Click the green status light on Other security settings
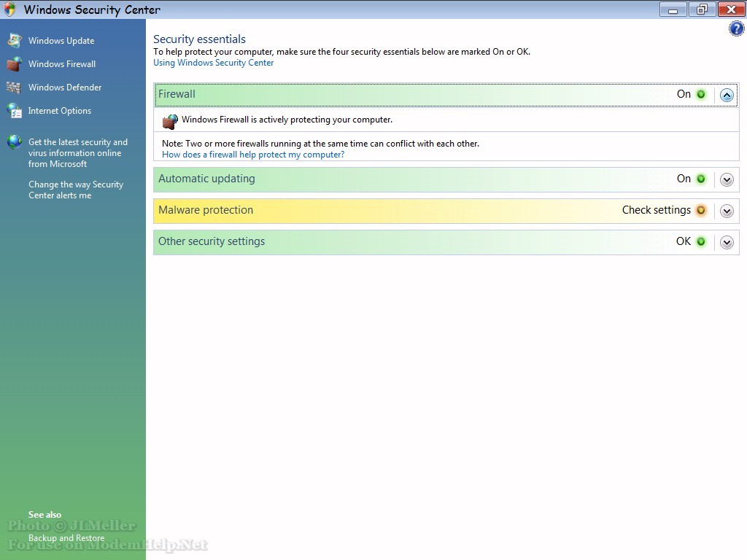This screenshot has height=560, width=747. pyautogui.click(x=701, y=242)
